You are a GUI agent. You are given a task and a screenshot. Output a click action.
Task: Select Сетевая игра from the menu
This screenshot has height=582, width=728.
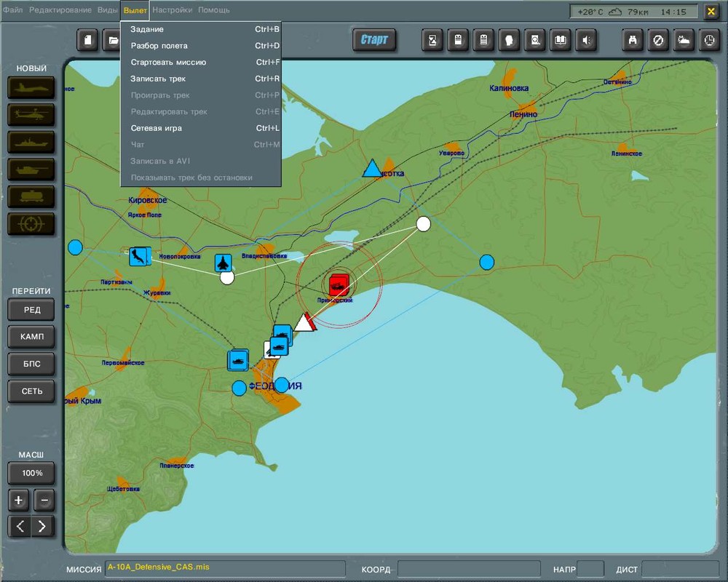coord(157,128)
